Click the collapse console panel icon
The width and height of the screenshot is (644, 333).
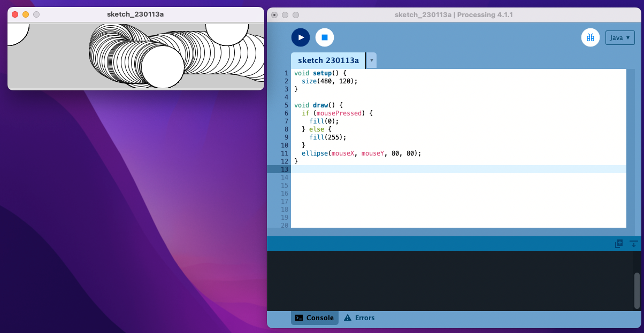pos(634,244)
